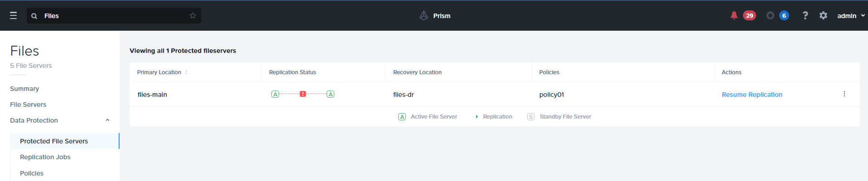Viewport: 868px width, 181px height.
Task: Click the Files search field
Action: pos(113,15)
